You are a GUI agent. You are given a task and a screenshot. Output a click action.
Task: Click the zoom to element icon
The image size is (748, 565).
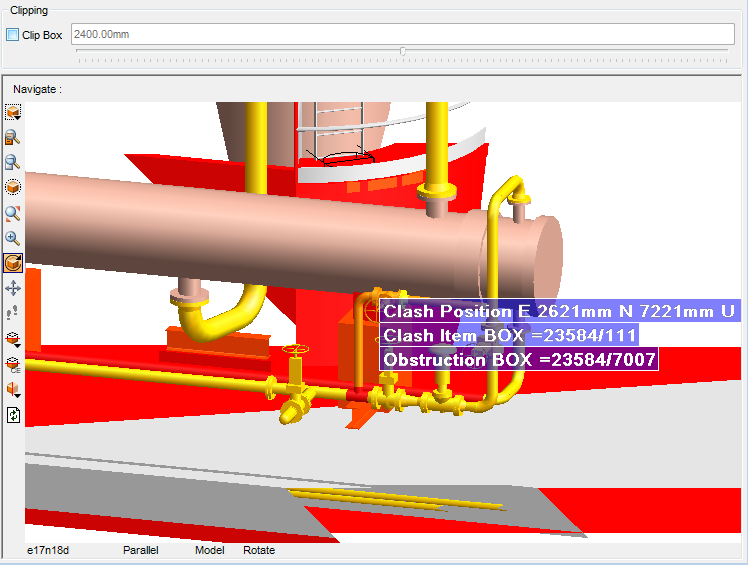[13, 137]
